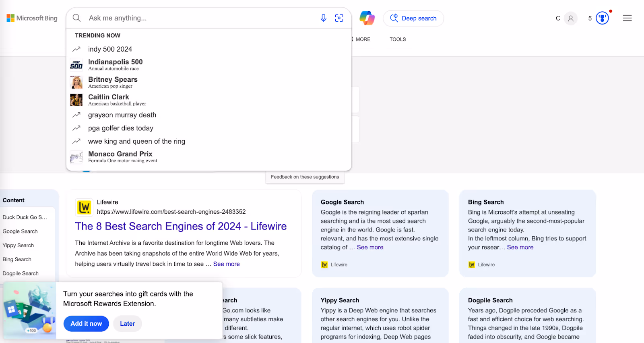Open The 8 Best Search Engines of 2024 link
Screen dimensions: 644x343
click(181, 226)
